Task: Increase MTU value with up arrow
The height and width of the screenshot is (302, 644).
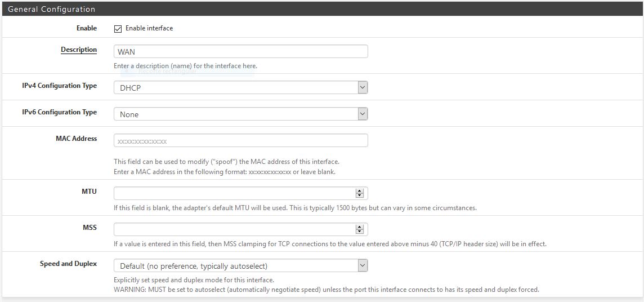Action: 359,191
